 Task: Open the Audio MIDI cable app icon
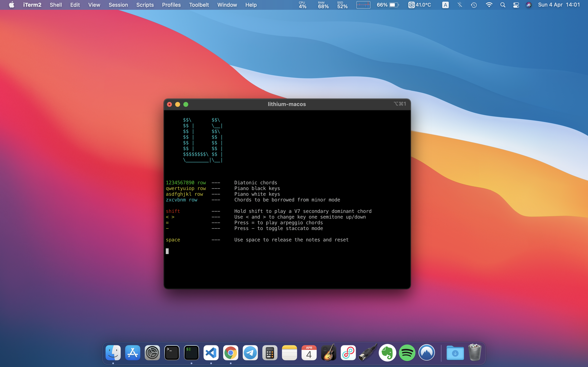[368, 353]
